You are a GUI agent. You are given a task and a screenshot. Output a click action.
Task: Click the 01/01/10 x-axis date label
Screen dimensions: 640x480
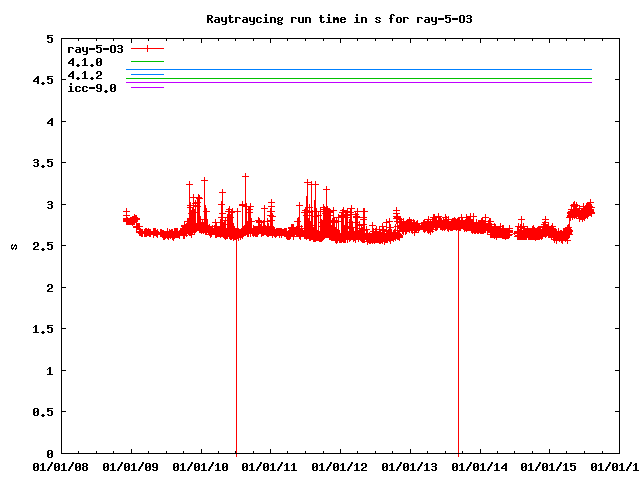pyautogui.click(x=201, y=466)
